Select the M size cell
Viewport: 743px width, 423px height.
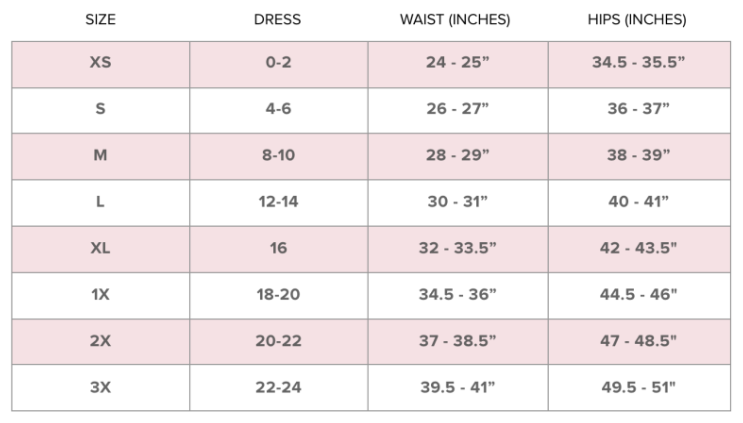[x=100, y=156]
